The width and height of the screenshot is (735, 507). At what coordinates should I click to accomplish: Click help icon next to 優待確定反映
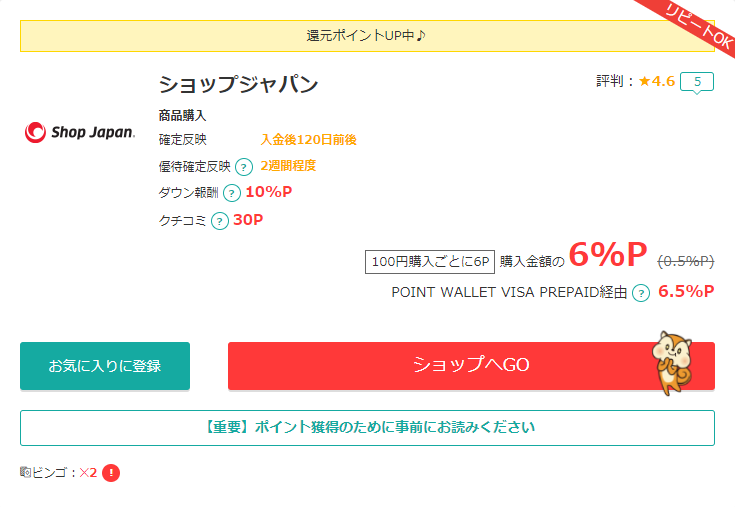[x=244, y=167]
